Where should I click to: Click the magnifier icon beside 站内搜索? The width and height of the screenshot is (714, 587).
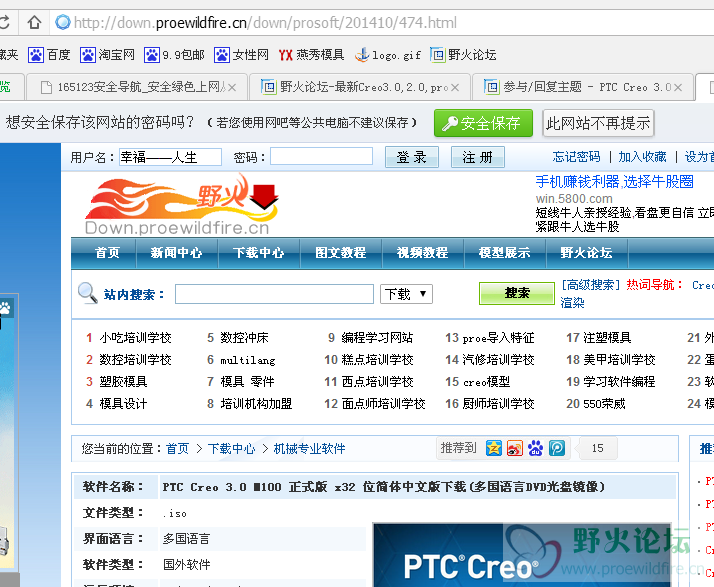coord(87,293)
